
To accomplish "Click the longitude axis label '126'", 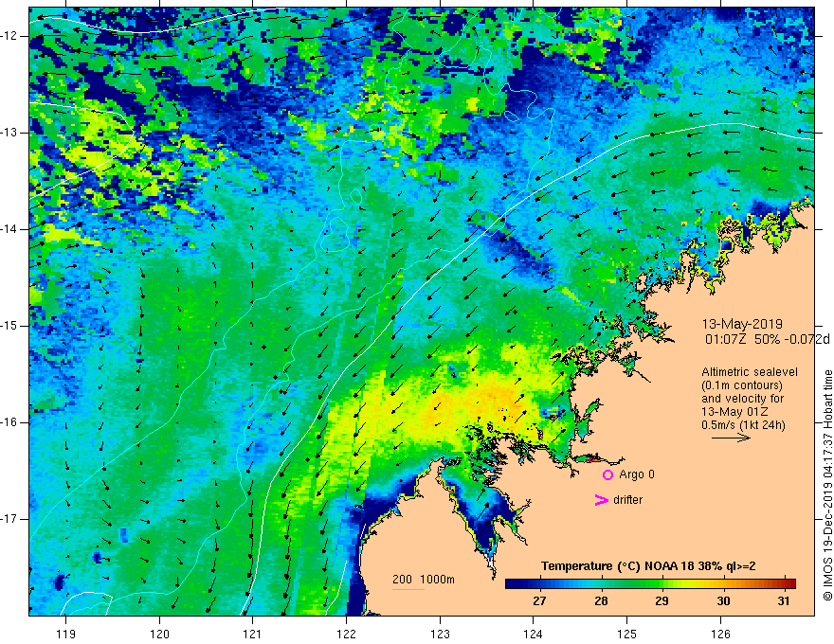I will coord(720,634).
